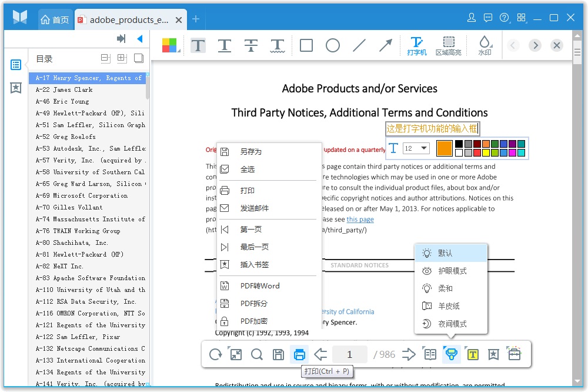
Task: Activate the typewriter (打字机) tool
Action: point(417,45)
